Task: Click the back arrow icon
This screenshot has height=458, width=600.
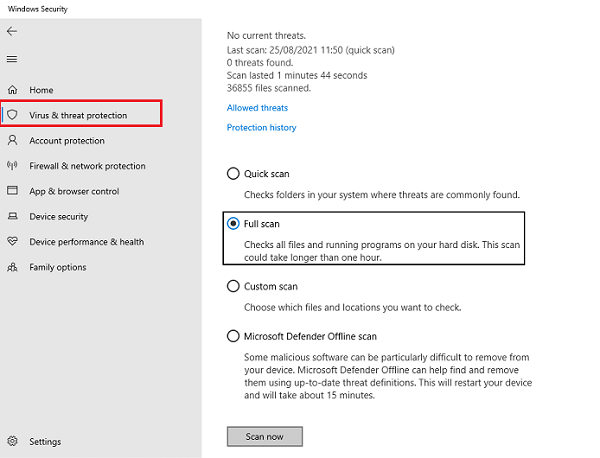Action: pos(12,31)
